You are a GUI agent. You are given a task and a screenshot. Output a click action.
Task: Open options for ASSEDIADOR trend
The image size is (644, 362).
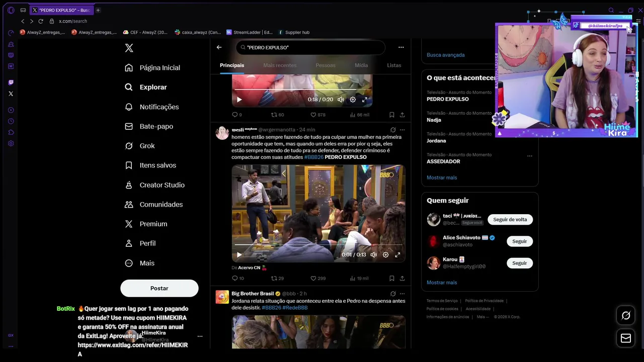click(x=529, y=156)
